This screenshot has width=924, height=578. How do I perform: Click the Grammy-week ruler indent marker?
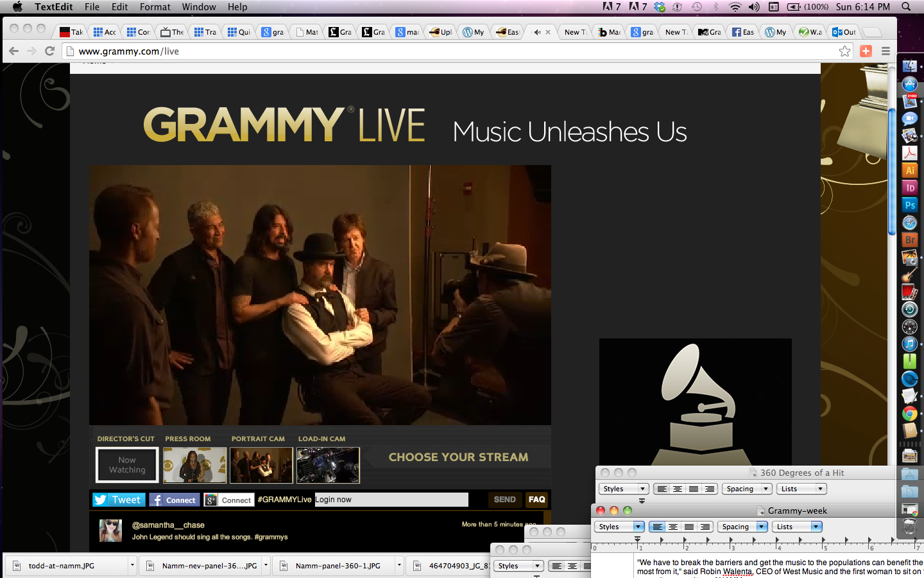tap(637, 540)
